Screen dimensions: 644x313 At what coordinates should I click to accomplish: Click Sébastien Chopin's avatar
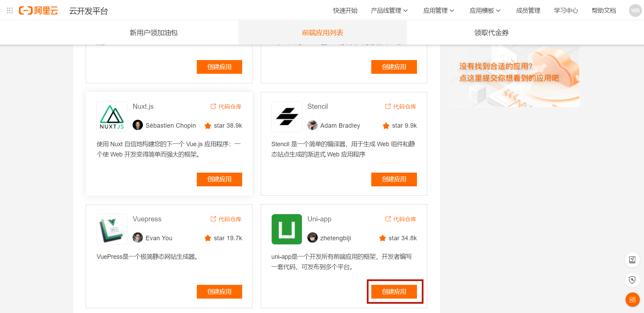click(138, 125)
